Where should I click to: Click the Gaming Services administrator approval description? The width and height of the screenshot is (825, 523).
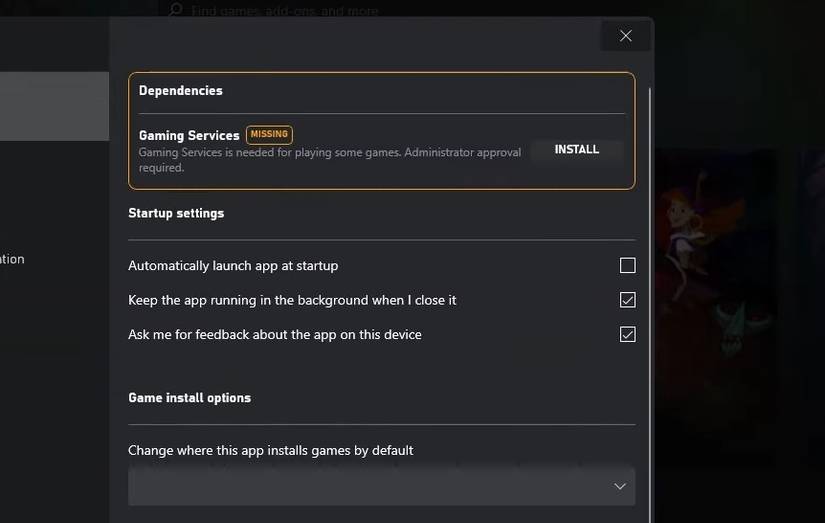click(329, 160)
